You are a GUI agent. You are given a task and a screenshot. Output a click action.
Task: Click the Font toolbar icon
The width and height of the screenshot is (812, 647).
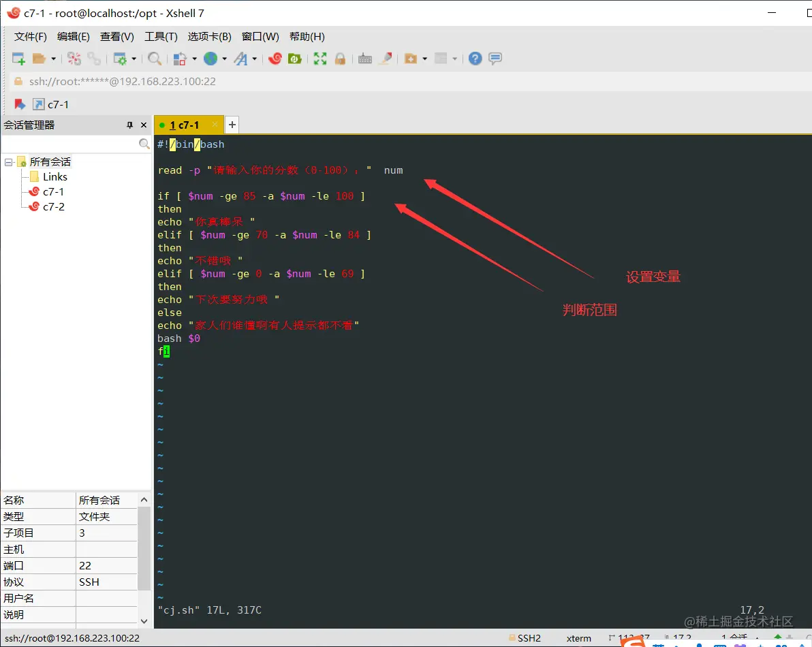(x=240, y=59)
